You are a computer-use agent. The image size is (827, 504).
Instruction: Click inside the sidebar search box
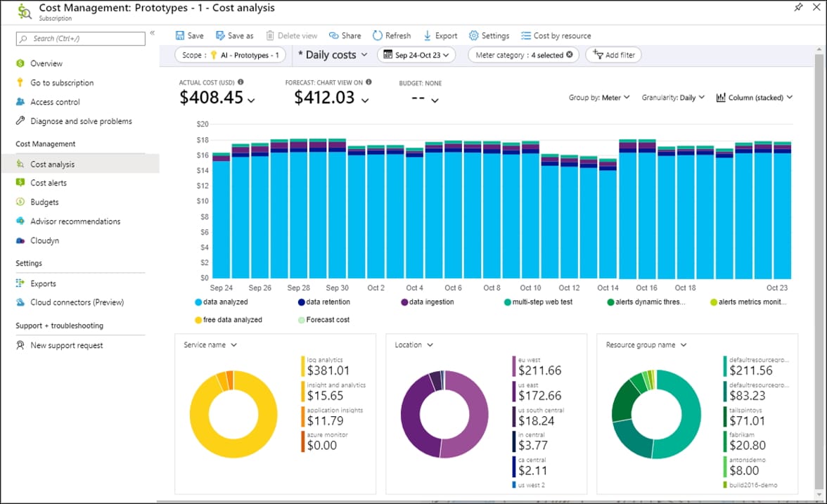tap(79, 38)
